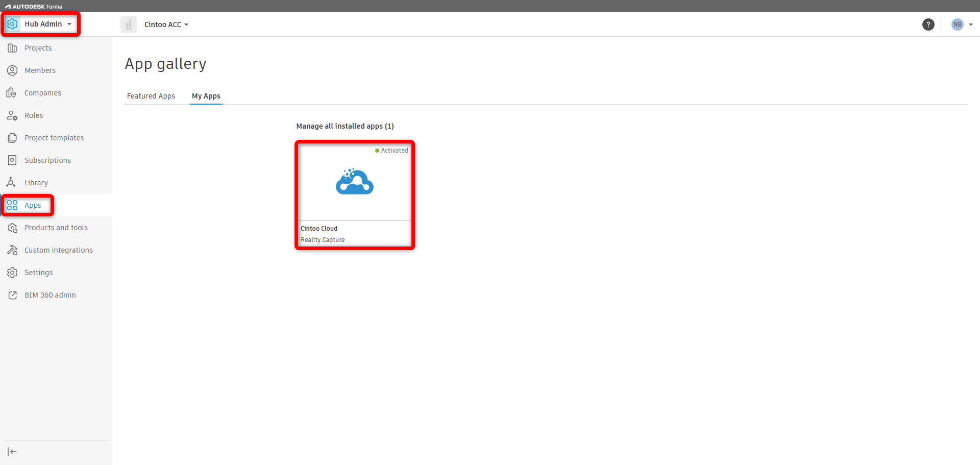This screenshot has height=465, width=980.
Task: Open Products and tools
Action: (56, 228)
